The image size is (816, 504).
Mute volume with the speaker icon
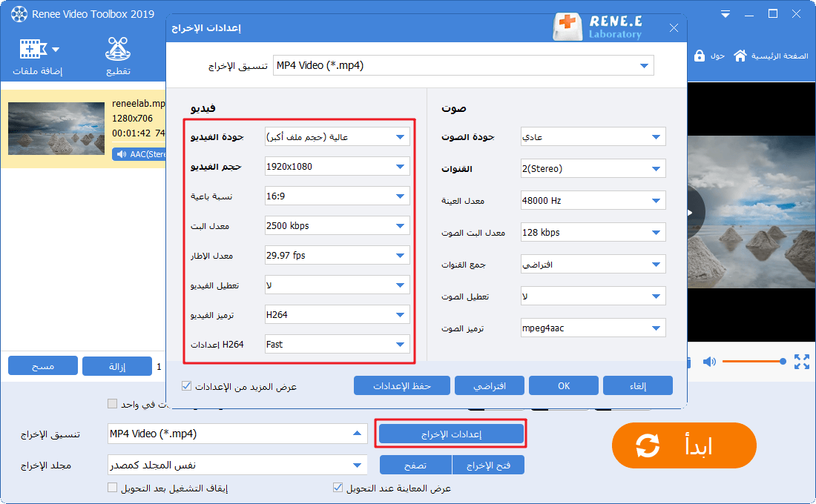point(709,362)
